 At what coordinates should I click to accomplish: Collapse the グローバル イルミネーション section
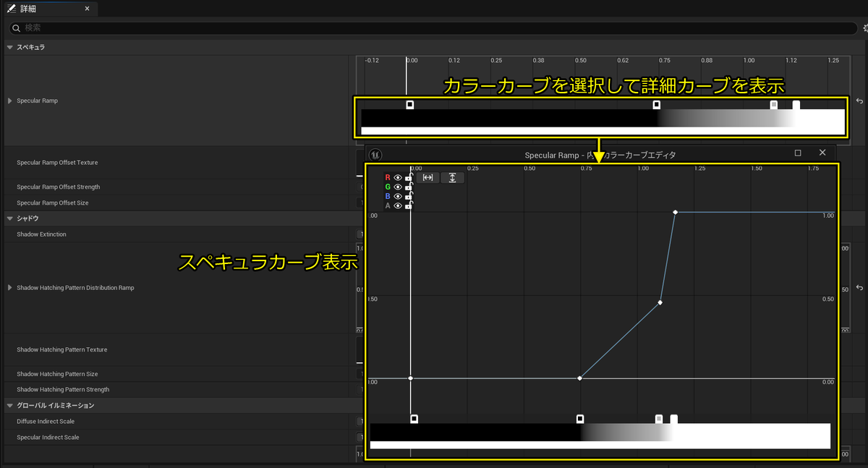10,406
